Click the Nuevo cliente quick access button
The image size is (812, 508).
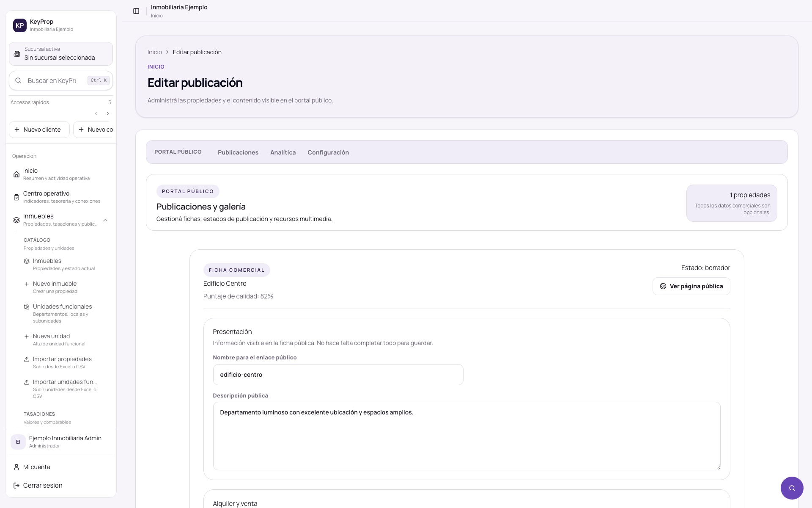pos(39,130)
